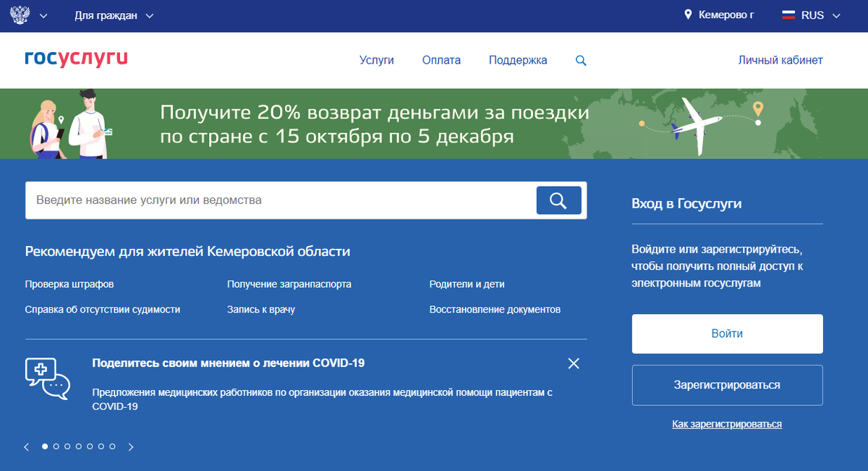The height and width of the screenshot is (471, 868).
Task: Click the Войти login button
Action: (727, 334)
